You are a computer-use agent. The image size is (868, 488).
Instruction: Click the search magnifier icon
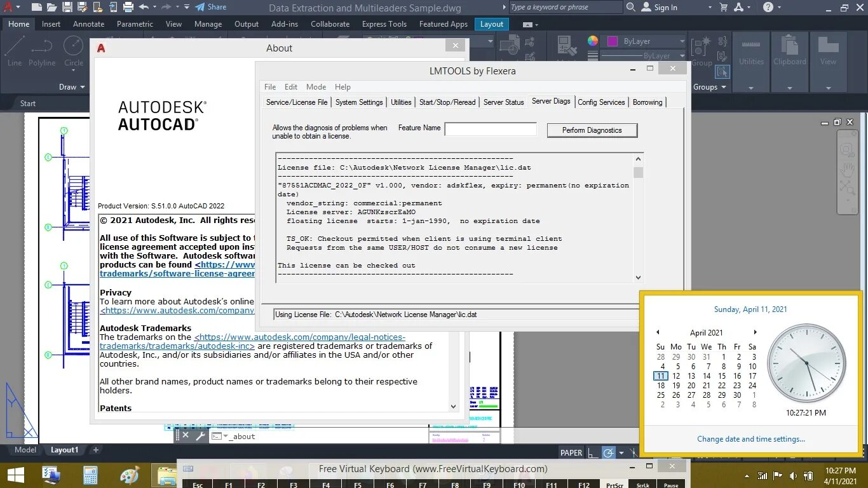click(630, 7)
